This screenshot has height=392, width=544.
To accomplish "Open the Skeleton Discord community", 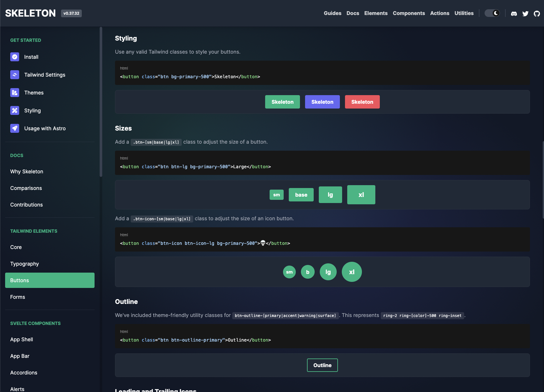I will click(514, 13).
